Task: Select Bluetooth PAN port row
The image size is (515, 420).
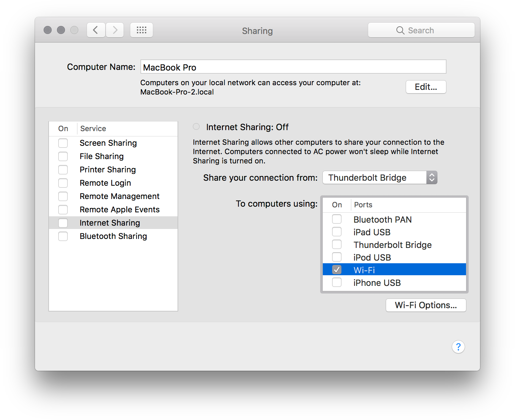Action: tap(394, 219)
